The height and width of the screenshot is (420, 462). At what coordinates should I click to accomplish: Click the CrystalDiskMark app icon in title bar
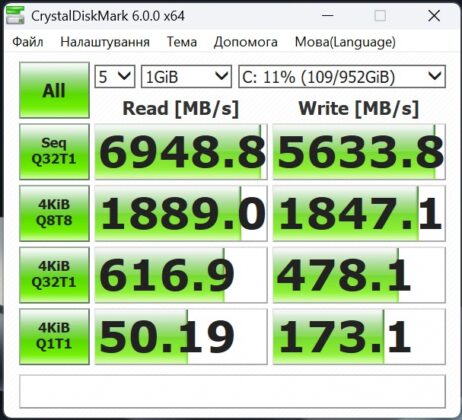pyautogui.click(x=15, y=16)
